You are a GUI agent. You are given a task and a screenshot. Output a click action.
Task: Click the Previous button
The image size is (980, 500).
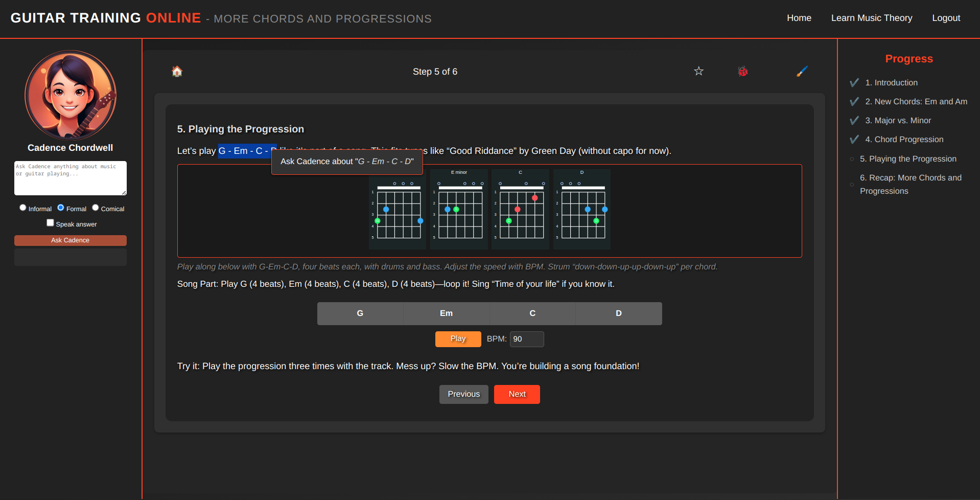[x=463, y=394]
